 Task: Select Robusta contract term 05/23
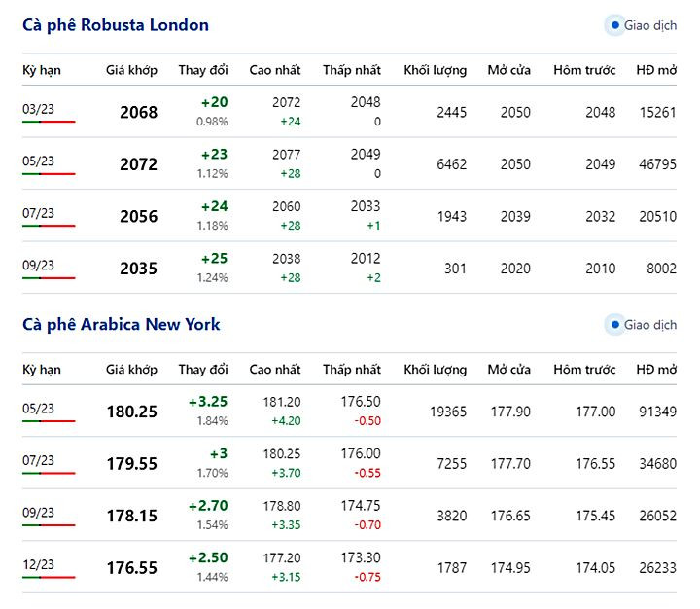pos(38,161)
